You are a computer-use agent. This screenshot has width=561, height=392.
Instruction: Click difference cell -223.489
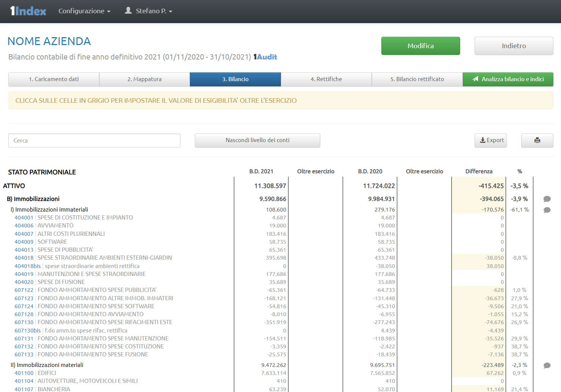[493, 365]
